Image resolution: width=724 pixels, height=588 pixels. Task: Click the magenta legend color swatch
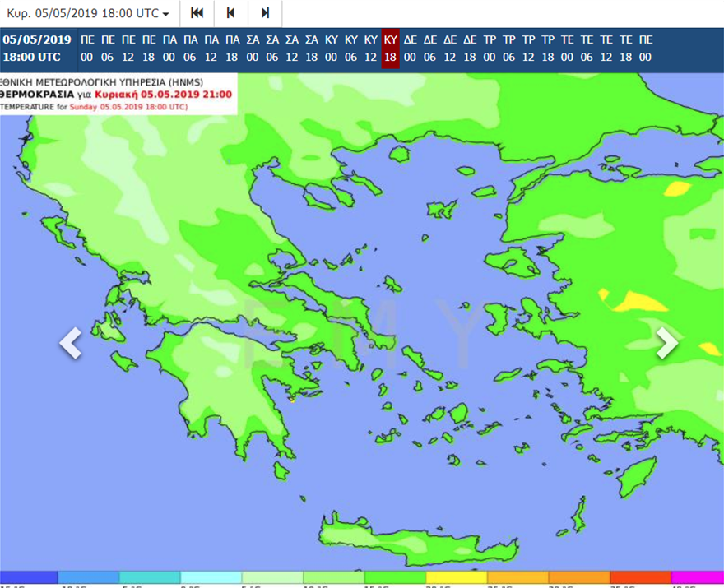tap(698, 578)
